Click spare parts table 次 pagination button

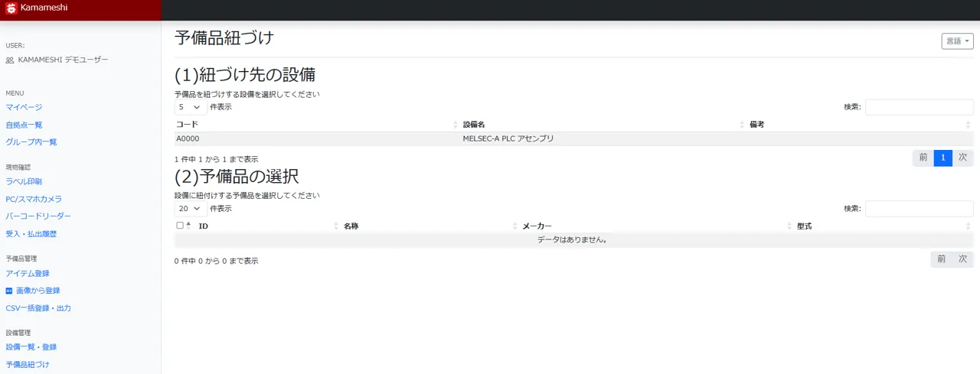[963, 259]
